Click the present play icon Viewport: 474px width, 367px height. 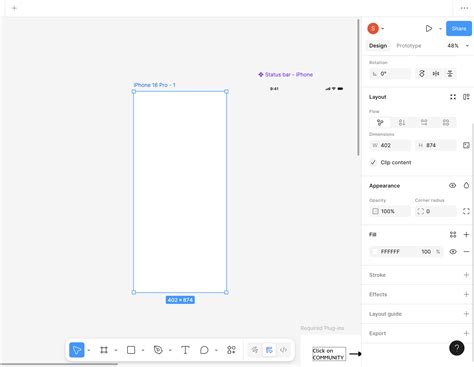(x=429, y=29)
